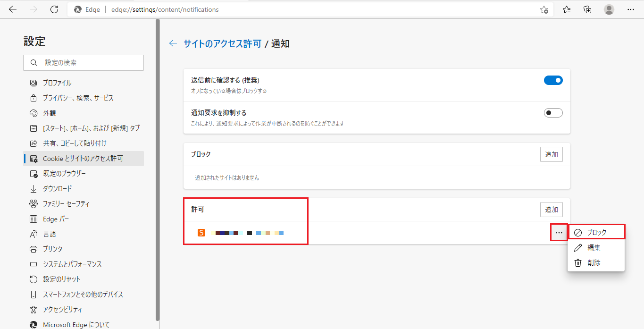The height and width of the screenshot is (329, 644).
Task: Click the address bar URL
Action: pyautogui.click(x=165, y=9)
